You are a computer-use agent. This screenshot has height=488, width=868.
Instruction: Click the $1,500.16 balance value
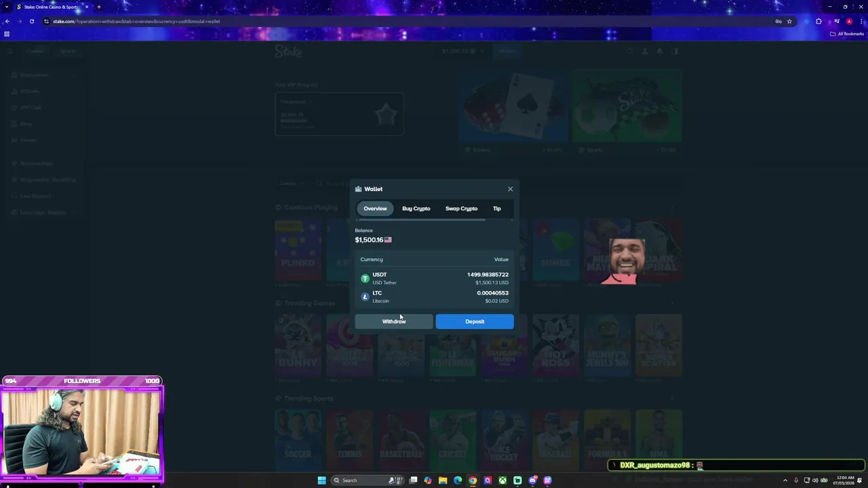[x=369, y=240]
